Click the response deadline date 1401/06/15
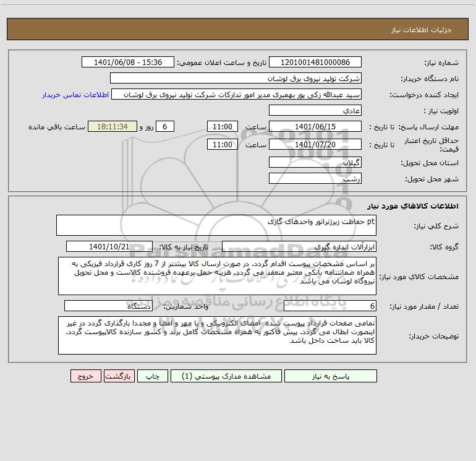This screenshot has height=461, width=476. point(315,126)
